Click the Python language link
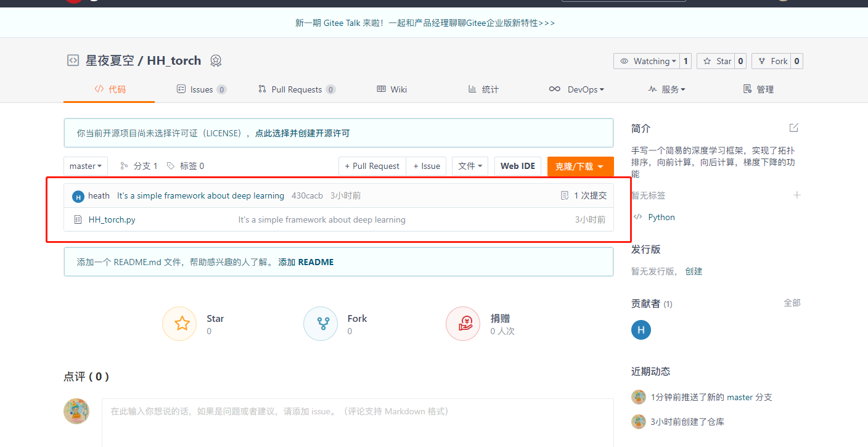The height and width of the screenshot is (447, 868). tap(661, 217)
